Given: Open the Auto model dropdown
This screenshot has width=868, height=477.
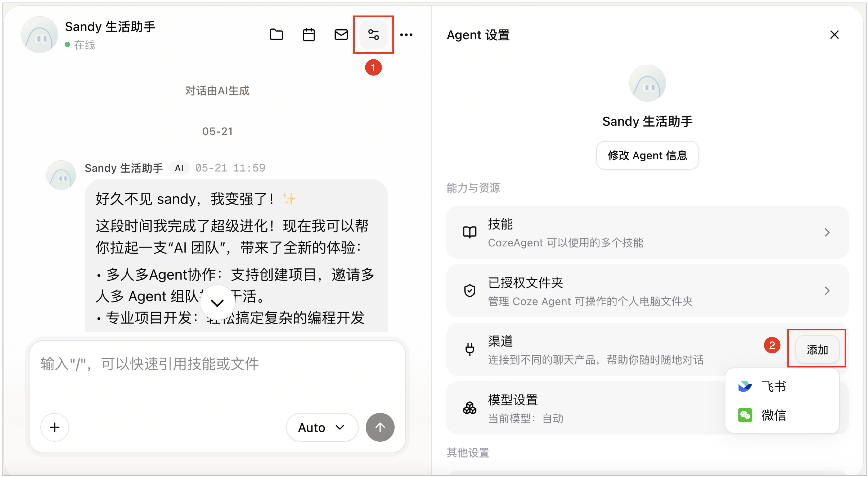Looking at the screenshot, I should click(321, 427).
